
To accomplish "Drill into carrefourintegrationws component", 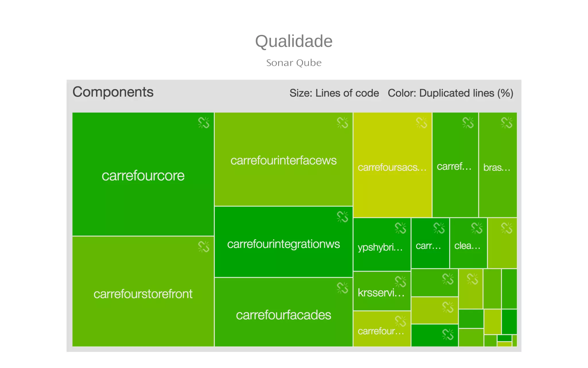I will [283, 244].
